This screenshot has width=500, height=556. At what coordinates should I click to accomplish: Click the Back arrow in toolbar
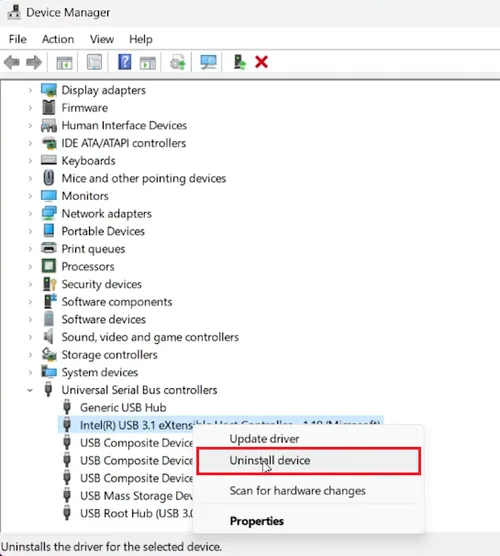(12, 62)
